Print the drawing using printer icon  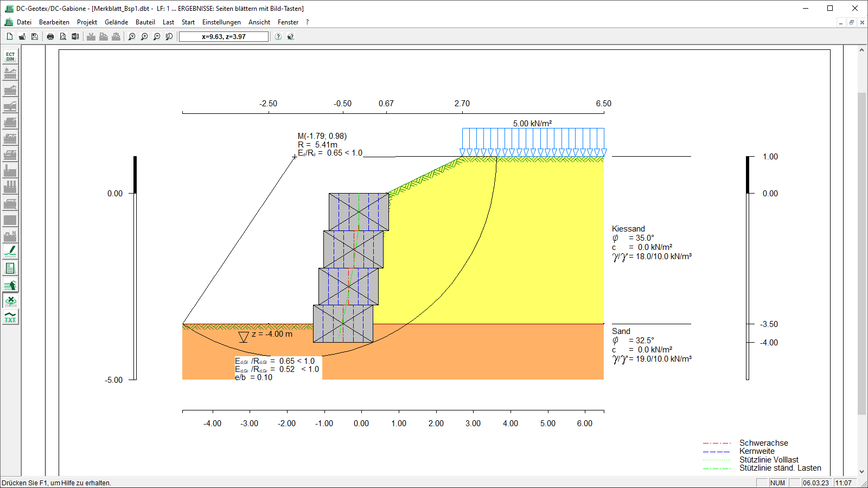coord(50,37)
